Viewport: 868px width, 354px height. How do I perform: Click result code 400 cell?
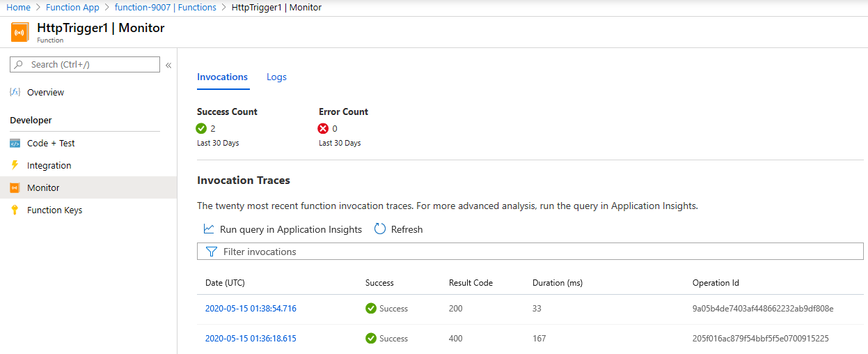click(456, 339)
